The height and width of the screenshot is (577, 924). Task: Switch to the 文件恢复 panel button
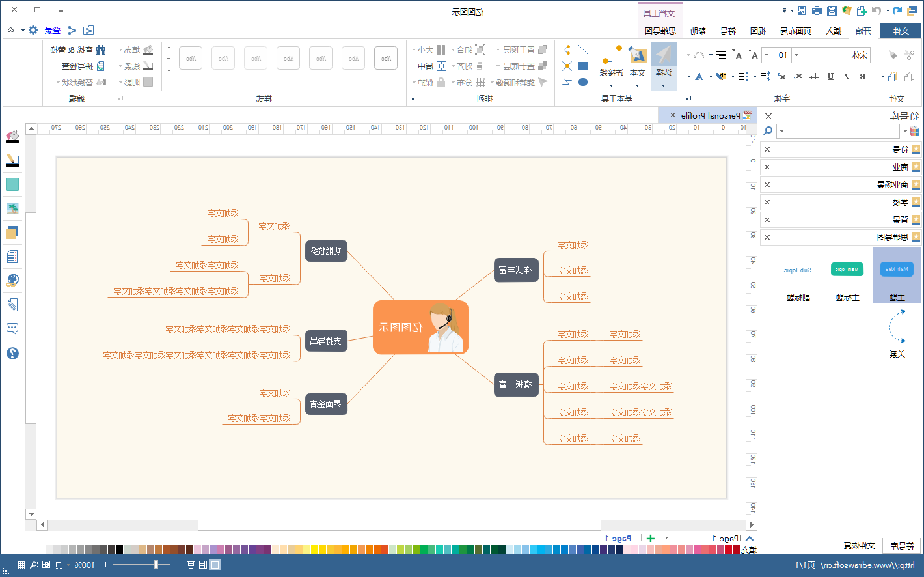tap(859, 545)
